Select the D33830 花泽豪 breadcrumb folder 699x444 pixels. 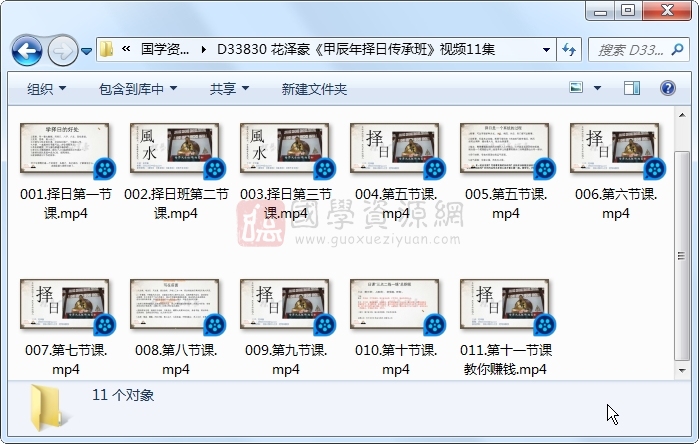pyautogui.click(x=356, y=49)
